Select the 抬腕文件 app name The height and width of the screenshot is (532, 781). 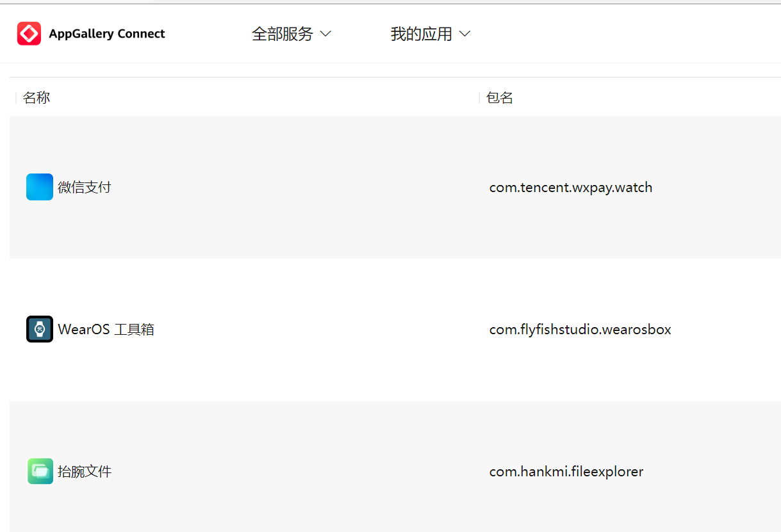coord(85,472)
